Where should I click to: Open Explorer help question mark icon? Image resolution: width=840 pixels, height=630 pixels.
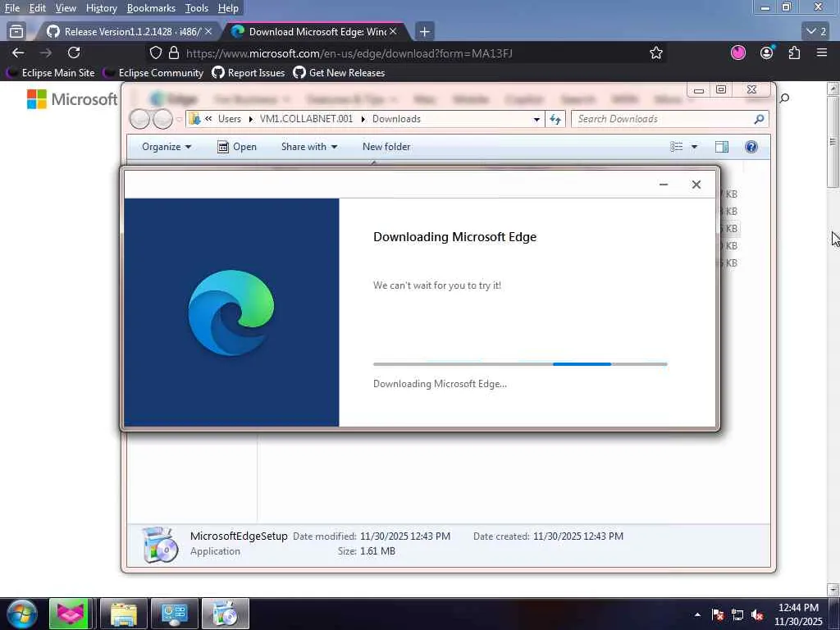tap(751, 147)
